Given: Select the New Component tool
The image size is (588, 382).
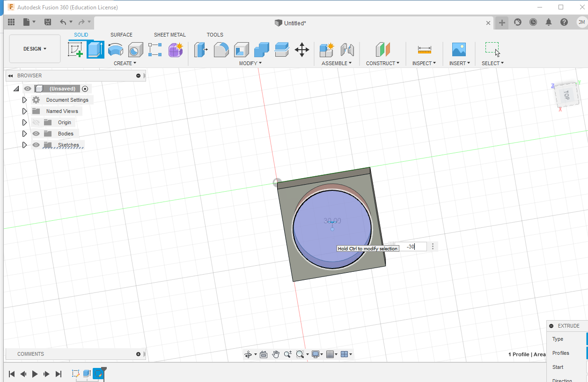Looking at the screenshot, I should pos(326,50).
